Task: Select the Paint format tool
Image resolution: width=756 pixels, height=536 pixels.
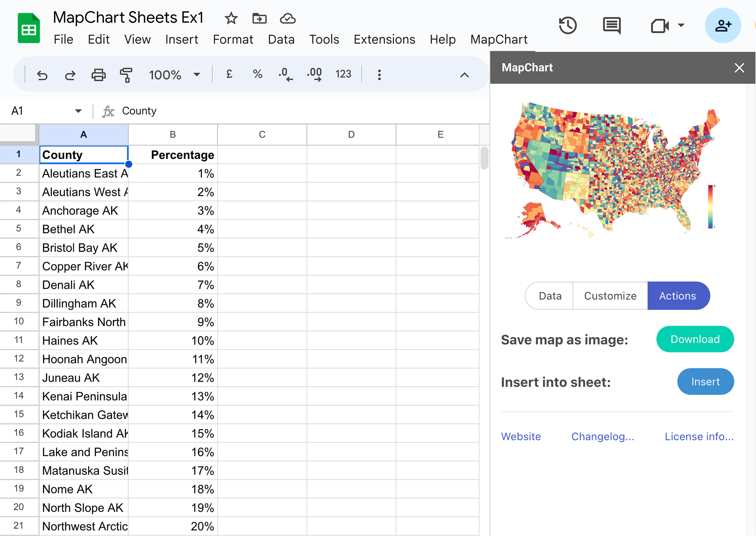Action: (126, 75)
